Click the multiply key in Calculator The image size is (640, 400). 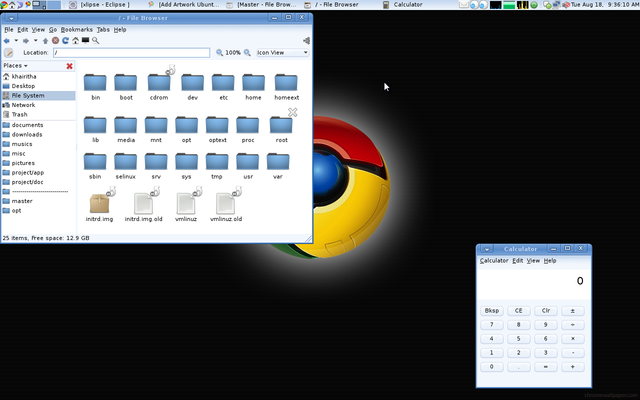point(573,339)
